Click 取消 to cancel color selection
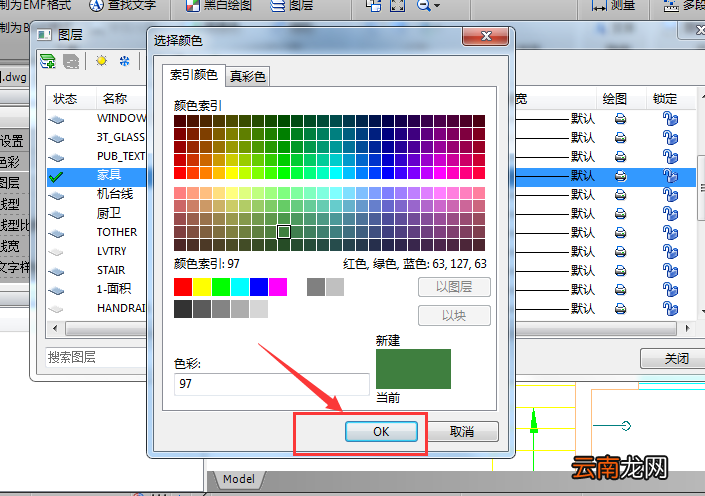Screen dimensions: 705x496 462,432
